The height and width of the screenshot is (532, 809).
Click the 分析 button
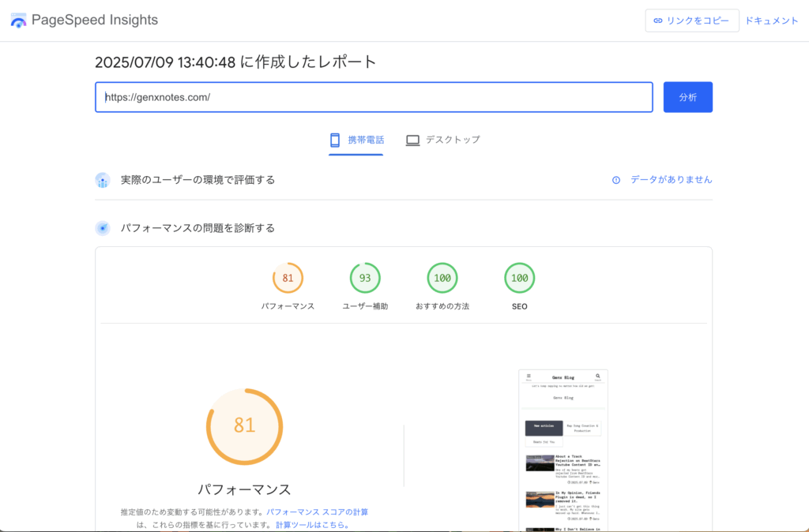(688, 97)
